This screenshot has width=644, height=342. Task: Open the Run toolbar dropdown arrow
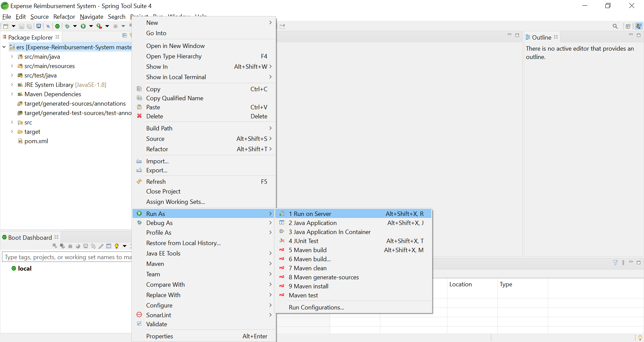[x=91, y=26]
